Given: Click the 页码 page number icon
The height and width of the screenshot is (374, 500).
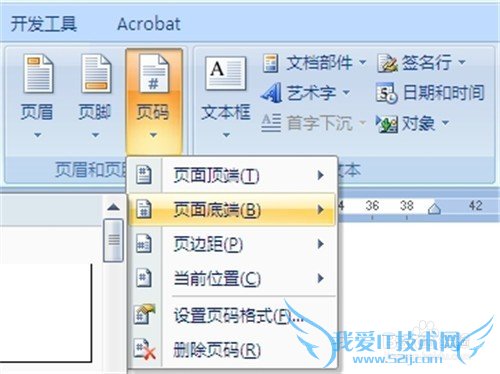Looking at the screenshot, I should coord(153,74).
